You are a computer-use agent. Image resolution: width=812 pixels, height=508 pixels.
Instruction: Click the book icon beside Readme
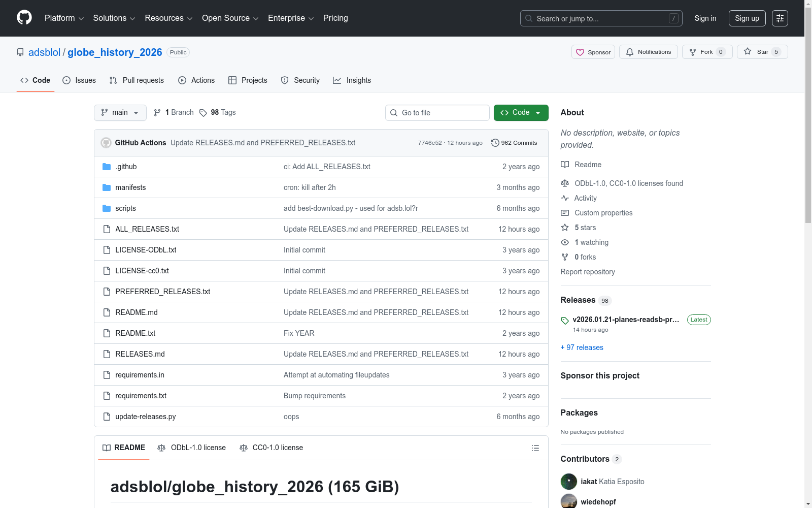pos(565,165)
